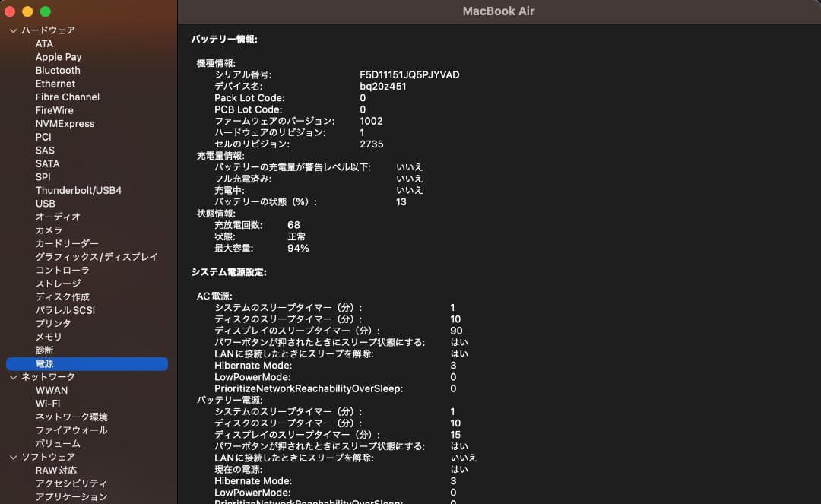The image size is (821, 504).
Task: Select USB in the hardware list
Action: tap(45, 204)
